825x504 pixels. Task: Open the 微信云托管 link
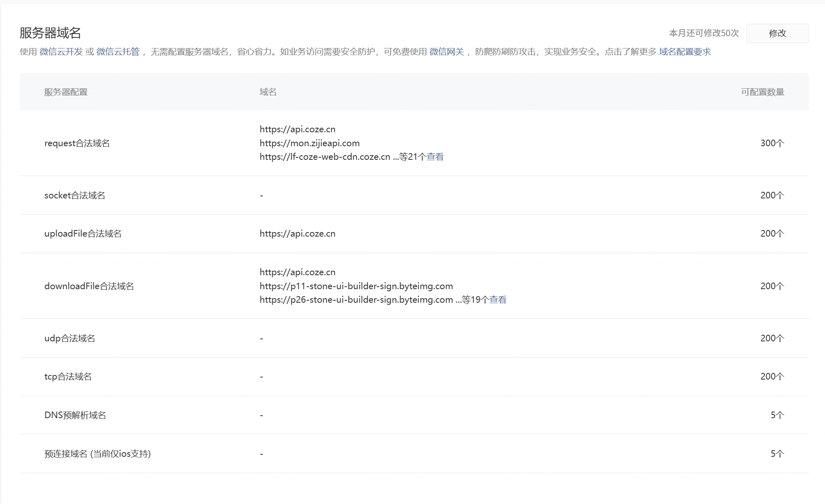point(118,52)
